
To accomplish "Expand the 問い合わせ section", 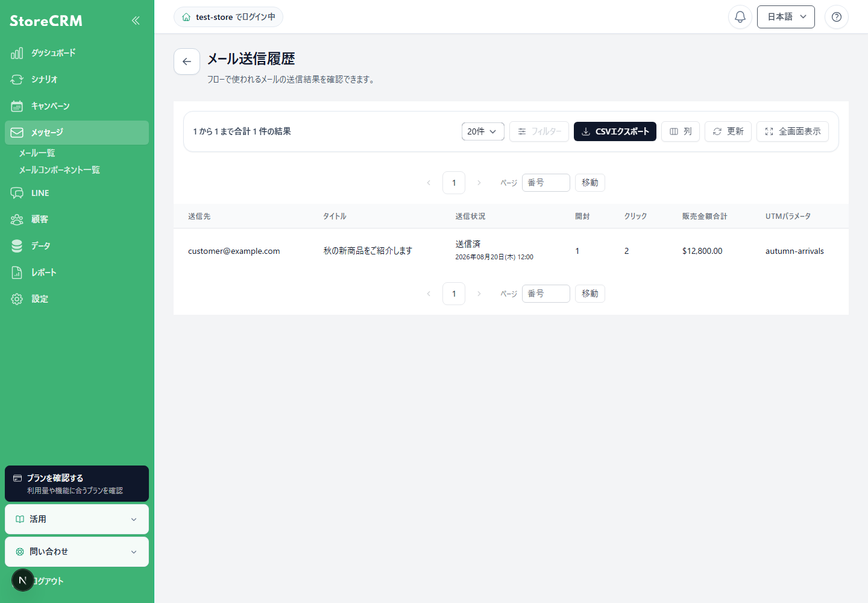I will point(77,552).
